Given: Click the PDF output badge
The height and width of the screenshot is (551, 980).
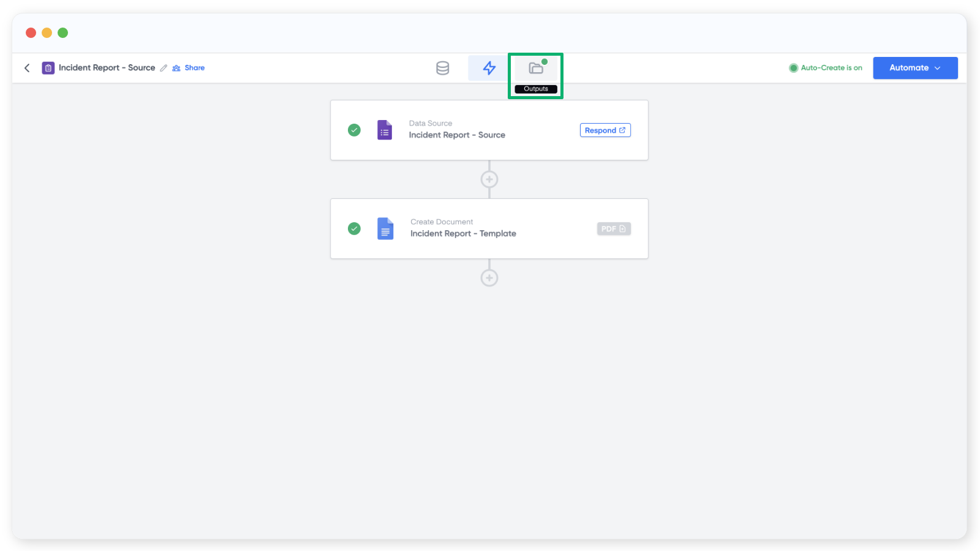Looking at the screenshot, I should tap(614, 229).
